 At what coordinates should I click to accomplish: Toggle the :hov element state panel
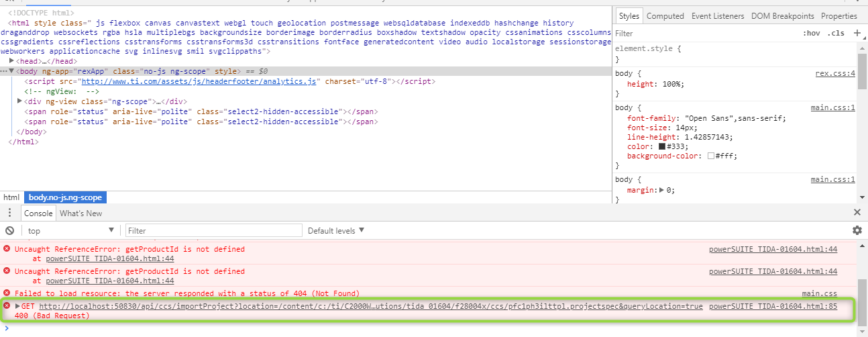pos(811,33)
